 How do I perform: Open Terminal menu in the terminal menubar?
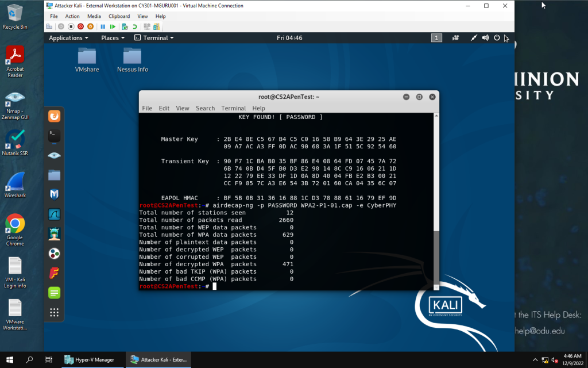(233, 108)
